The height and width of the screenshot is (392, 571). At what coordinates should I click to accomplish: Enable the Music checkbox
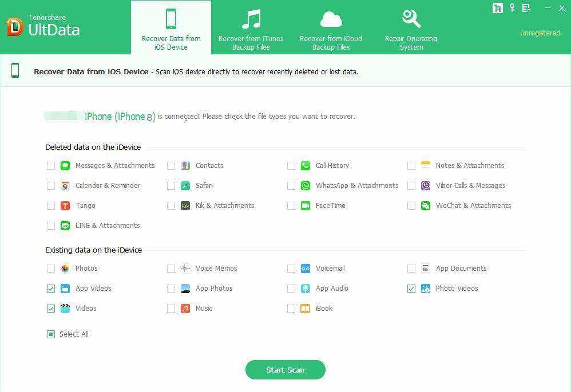tap(171, 309)
